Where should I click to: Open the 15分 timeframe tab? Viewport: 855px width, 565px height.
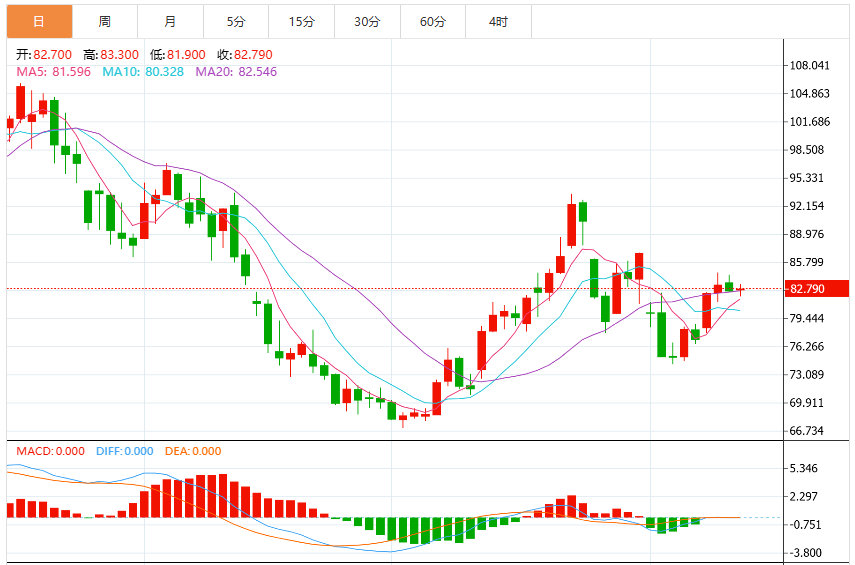click(x=302, y=22)
